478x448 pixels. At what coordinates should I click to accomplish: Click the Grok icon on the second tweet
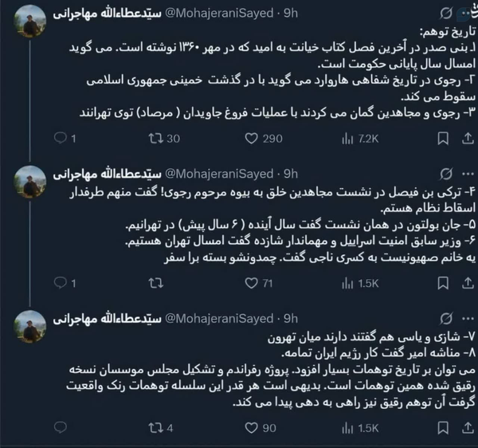pos(445,173)
